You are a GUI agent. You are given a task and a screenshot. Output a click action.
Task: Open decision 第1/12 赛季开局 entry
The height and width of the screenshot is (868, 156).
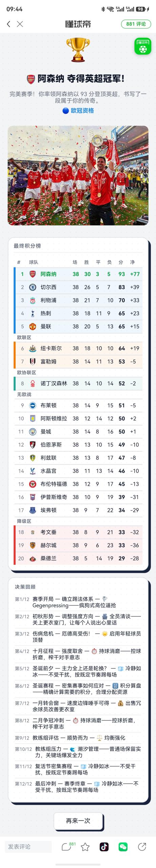click(x=78, y=602)
